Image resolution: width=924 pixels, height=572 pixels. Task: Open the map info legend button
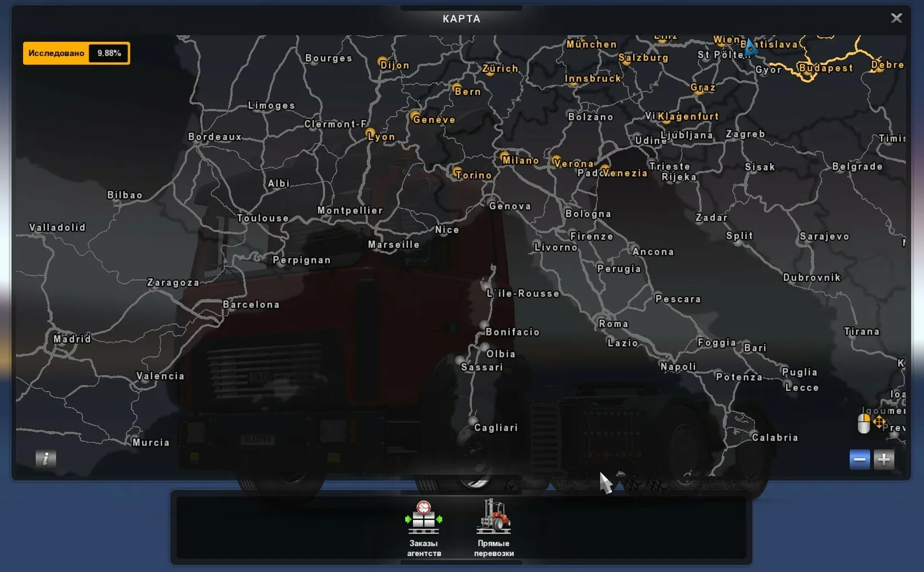click(x=46, y=458)
